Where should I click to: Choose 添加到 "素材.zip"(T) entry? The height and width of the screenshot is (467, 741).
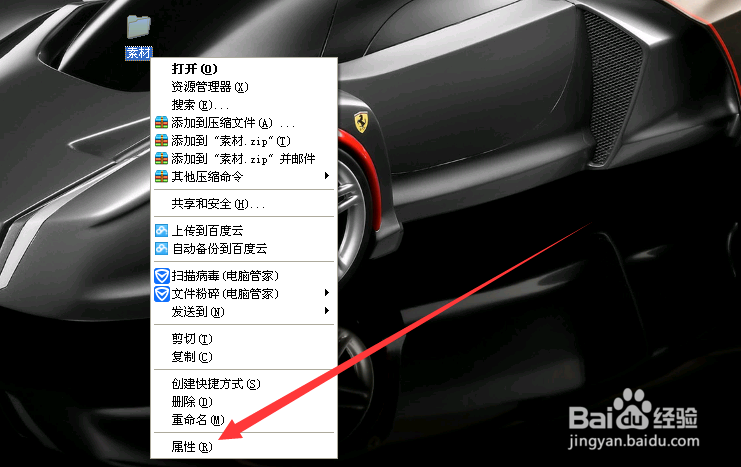(x=244, y=141)
